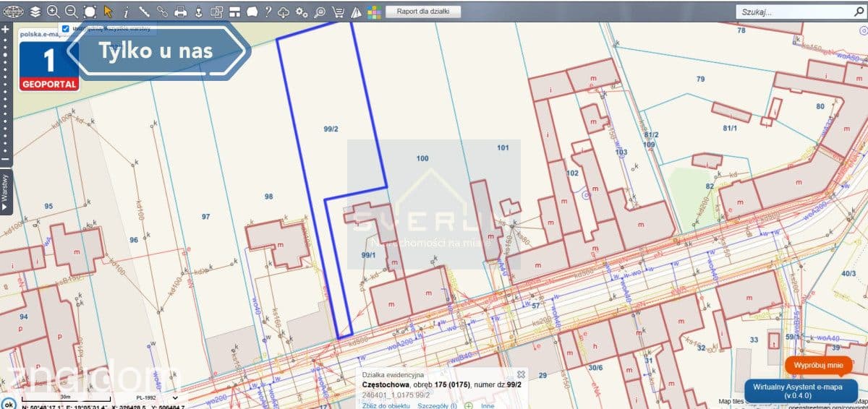Viewport: 868px width, 409px height.
Task: Click parcel number 79 on map
Action: coord(700,79)
